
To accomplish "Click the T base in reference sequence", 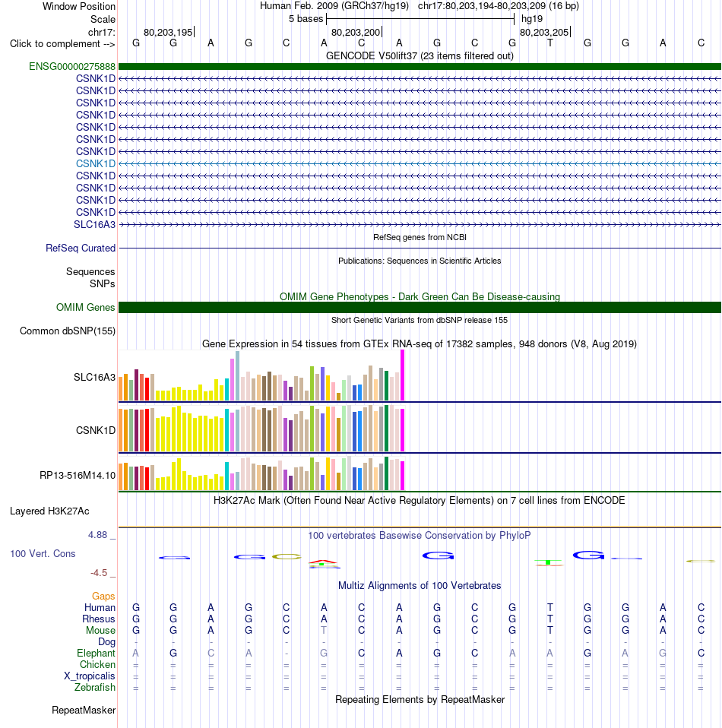I will [x=549, y=43].
